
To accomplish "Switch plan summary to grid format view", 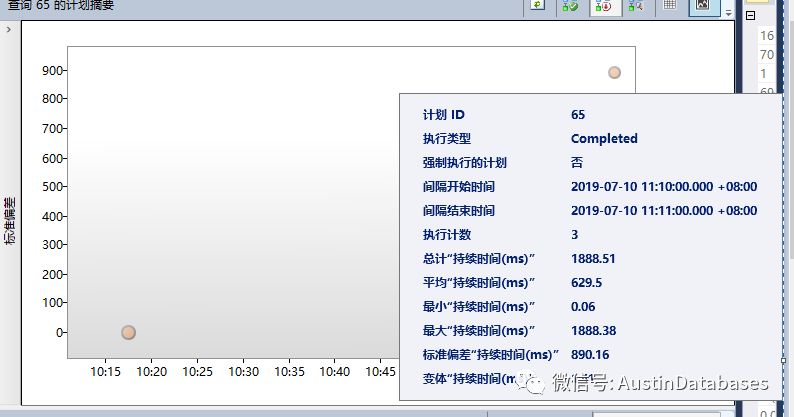I will click(x=669, y=5).
